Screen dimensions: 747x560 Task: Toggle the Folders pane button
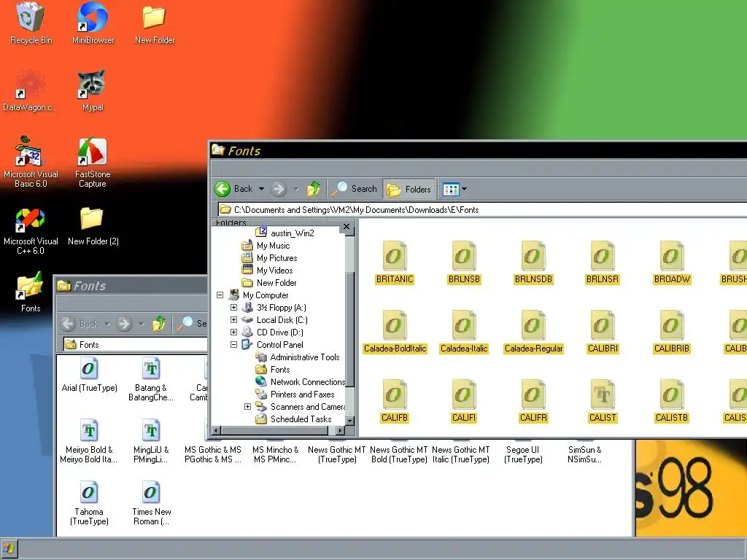[409, 190]
